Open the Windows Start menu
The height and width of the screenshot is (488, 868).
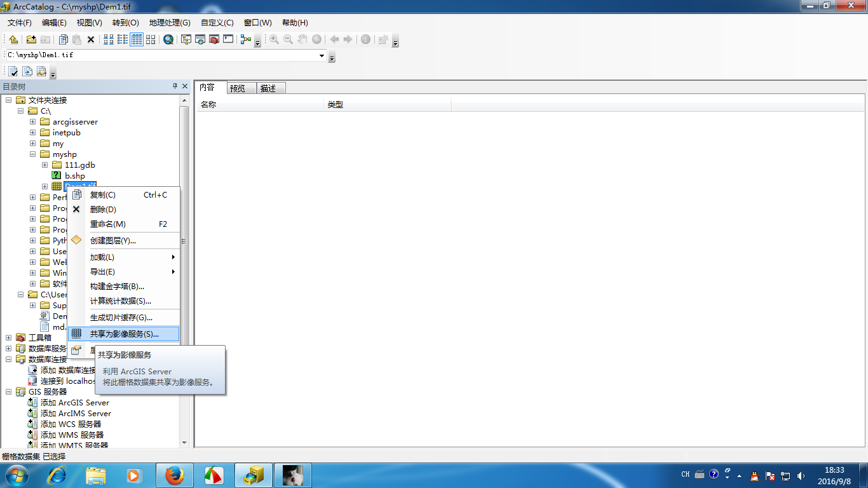(17, 475)
